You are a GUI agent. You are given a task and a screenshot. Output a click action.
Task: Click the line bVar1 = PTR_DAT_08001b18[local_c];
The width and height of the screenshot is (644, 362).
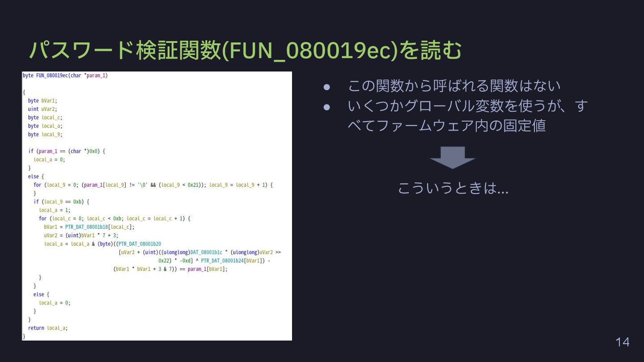point(89,227)
